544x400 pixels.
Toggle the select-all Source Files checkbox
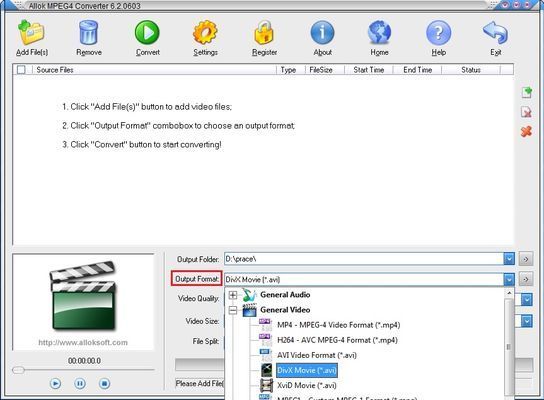(x=21, y=70)
